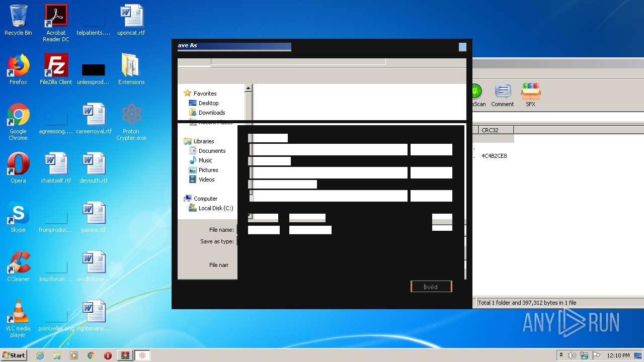Viewport: 644px width, 362px height.
Task: Select the Recycle Bin desktop icon
Action: [18, 20]
